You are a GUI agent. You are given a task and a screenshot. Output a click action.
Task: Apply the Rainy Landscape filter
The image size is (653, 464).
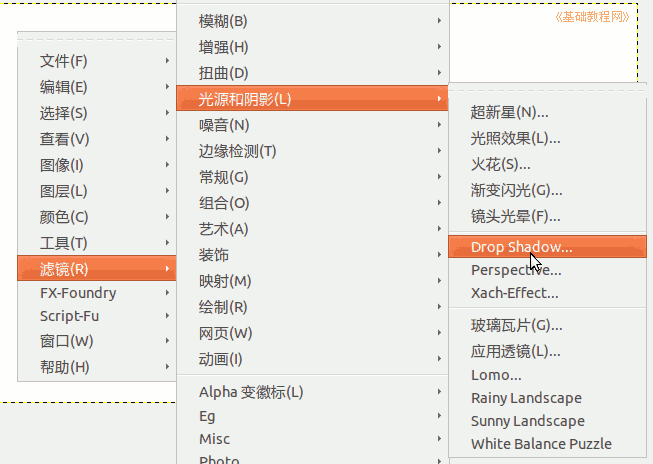[547, 398]
